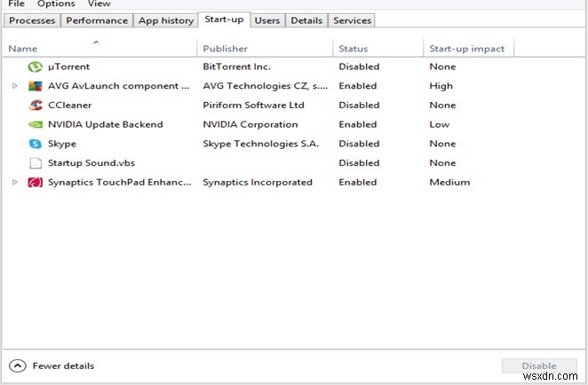The width and height of the screenshot is (588, 385).
Task: Click the CCleaner app icon
Action: [36, 106]
